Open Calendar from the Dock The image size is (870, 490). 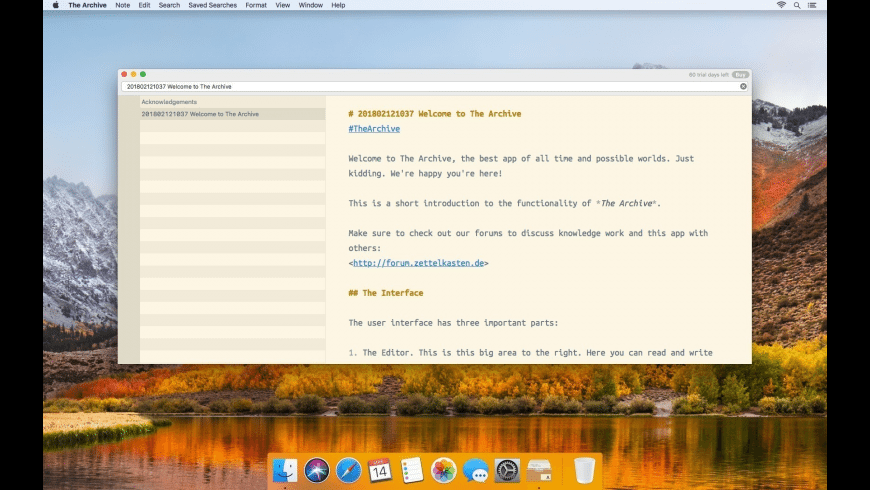point(380,470)
